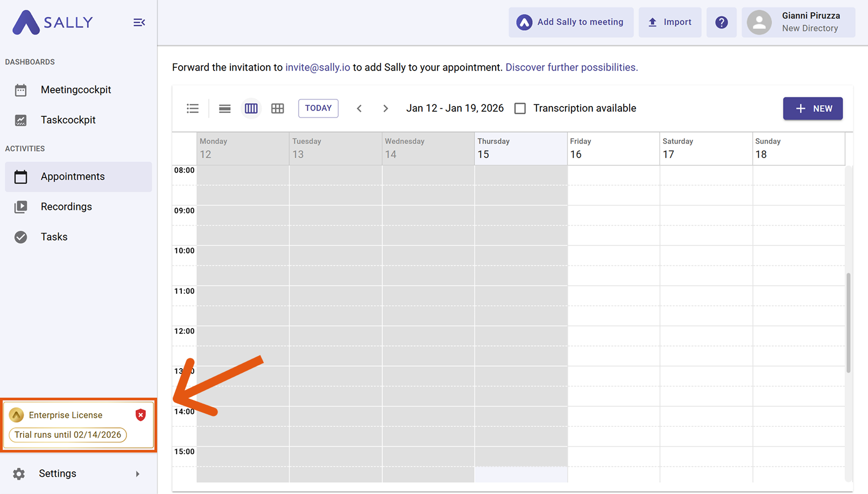Switch to list view icon

(193, 109)
